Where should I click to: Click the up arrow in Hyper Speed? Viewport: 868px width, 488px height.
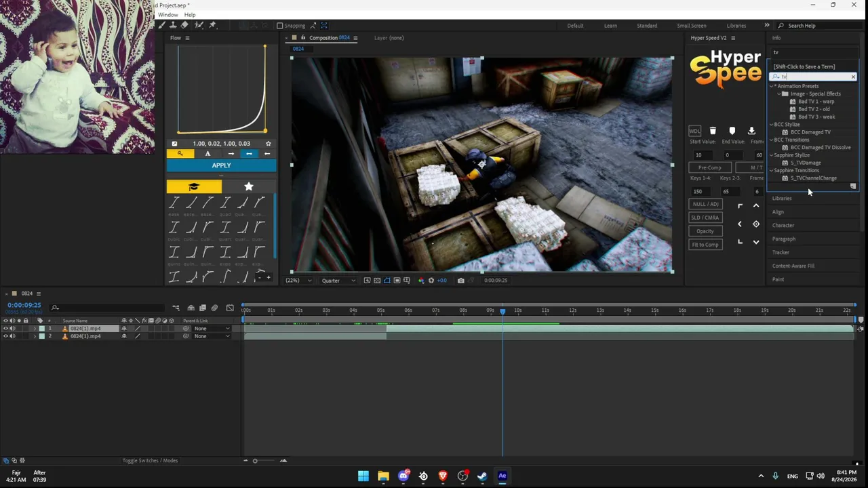[756, 206]
